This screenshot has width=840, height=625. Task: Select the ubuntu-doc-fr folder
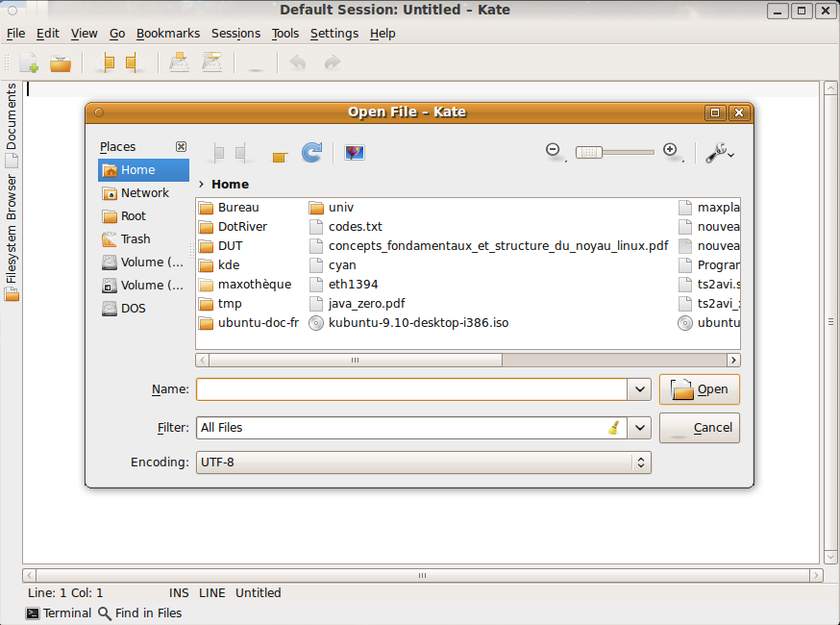(249, 323)
